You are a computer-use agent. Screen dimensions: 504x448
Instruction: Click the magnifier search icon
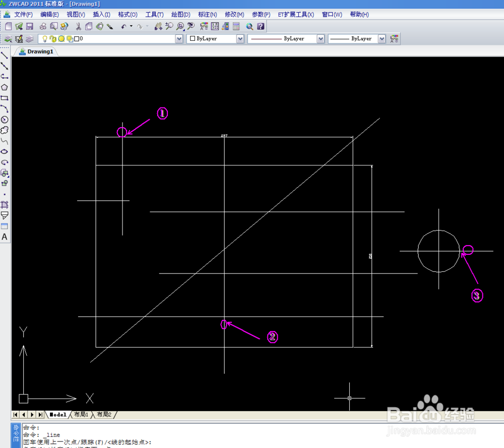[x=249, y=26]
